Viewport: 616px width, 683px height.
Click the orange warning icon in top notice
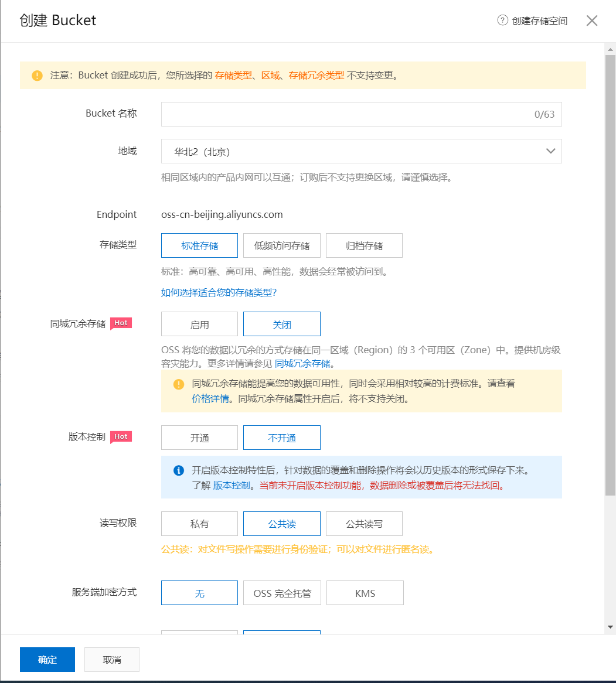tap(37, 76)
